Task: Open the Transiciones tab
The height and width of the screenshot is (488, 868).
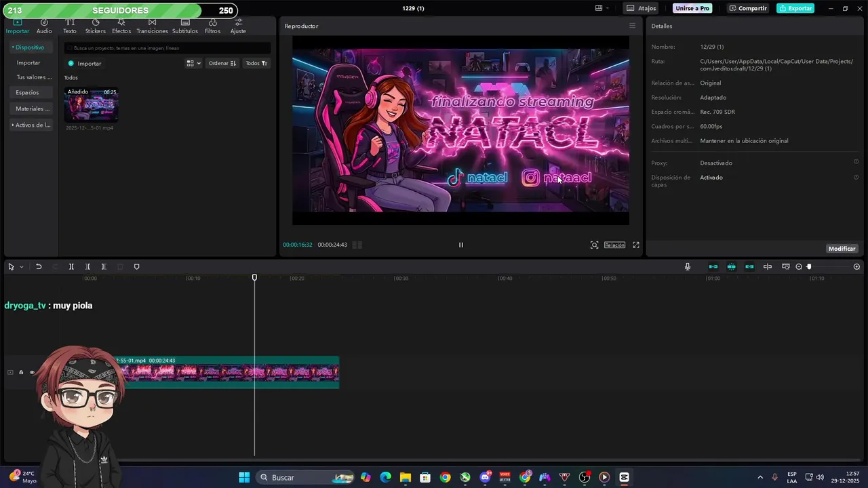Action: click(152, 26)
